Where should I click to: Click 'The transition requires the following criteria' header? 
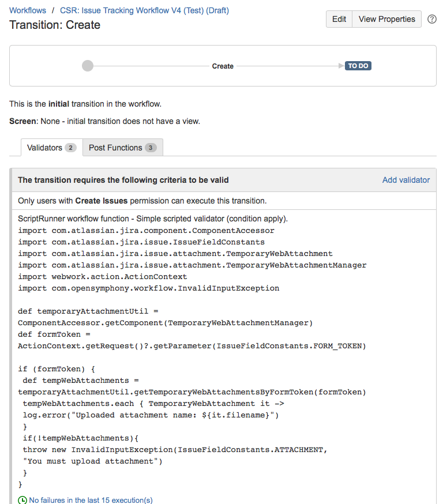123,180
